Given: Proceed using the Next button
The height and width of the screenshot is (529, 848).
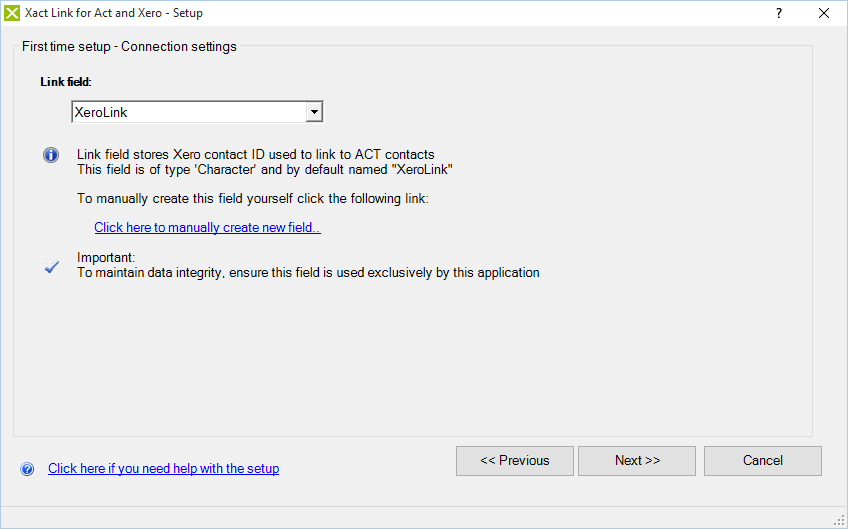Looking at the screenshot, I should point(637,461).
